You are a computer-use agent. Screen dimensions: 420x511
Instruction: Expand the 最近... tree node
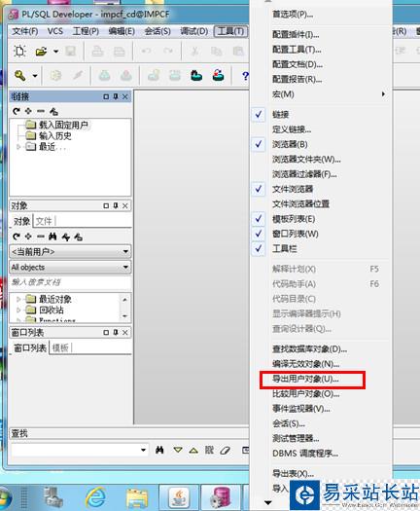pyautogui.click(x=18, y=147)
